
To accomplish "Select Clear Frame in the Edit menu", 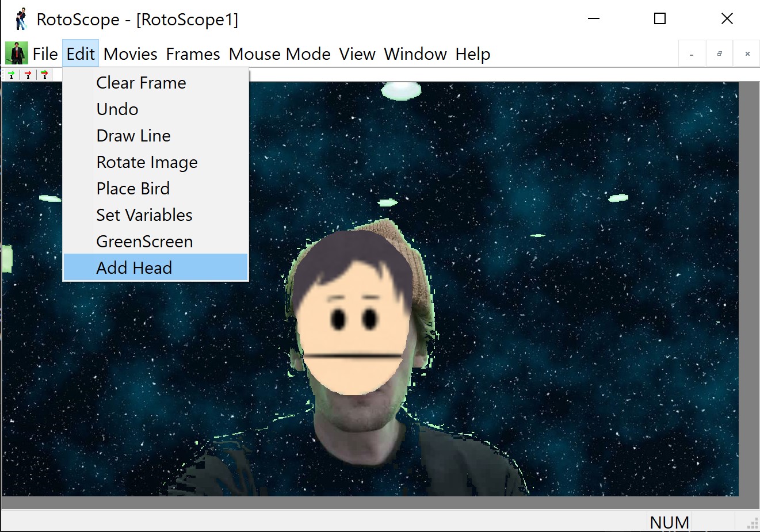I will point(141,83).
